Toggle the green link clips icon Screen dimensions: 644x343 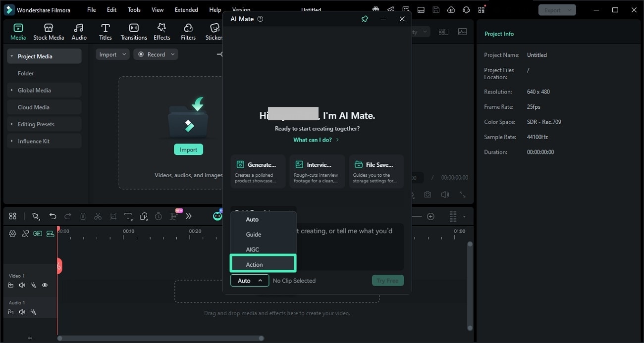click(x=38, y=234)
